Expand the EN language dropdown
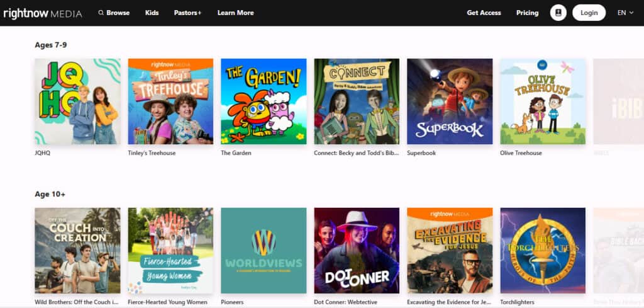Screen dimensions: 644x308 point(625,13)
